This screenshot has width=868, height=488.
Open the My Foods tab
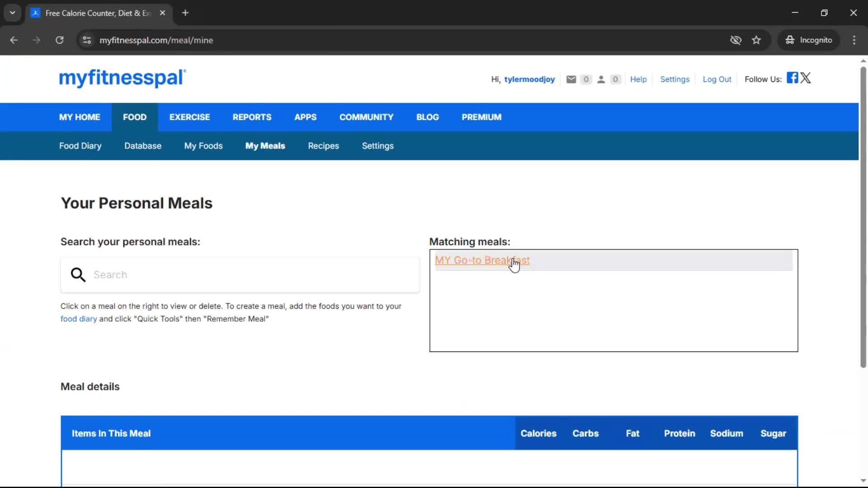point(203,146)
